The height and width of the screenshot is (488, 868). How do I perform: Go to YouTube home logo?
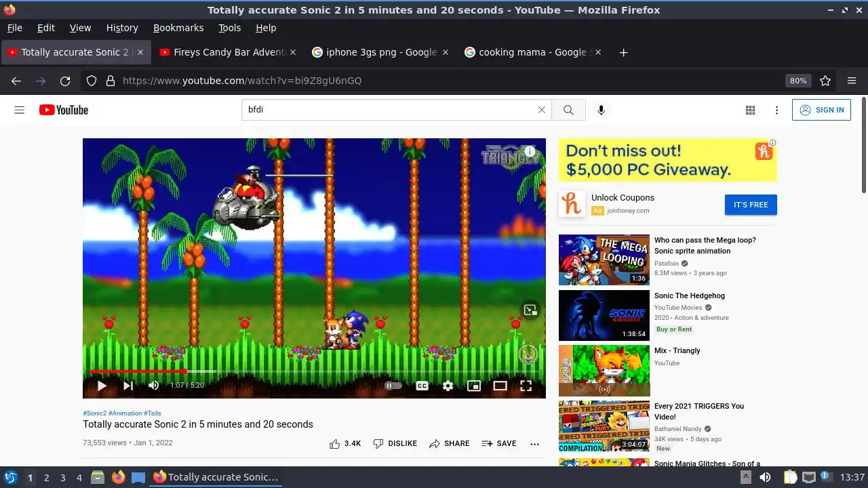[x=64, y=110]
